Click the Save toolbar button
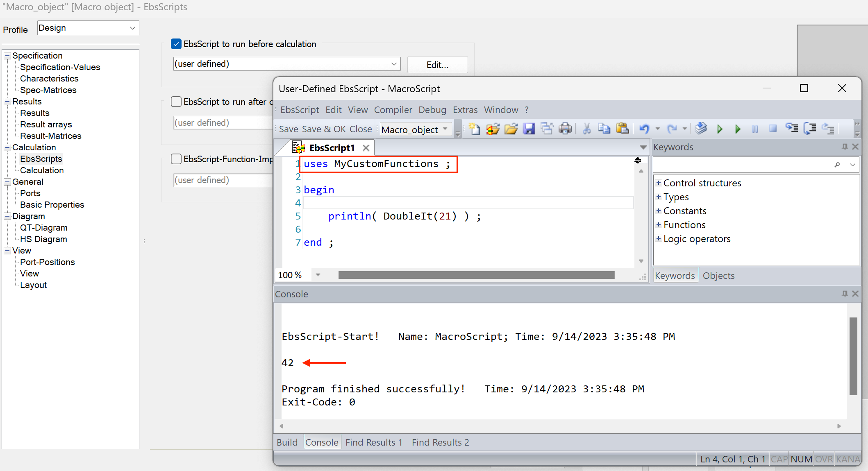The width and height of the screenshot is (868, 471). (289, 129)
